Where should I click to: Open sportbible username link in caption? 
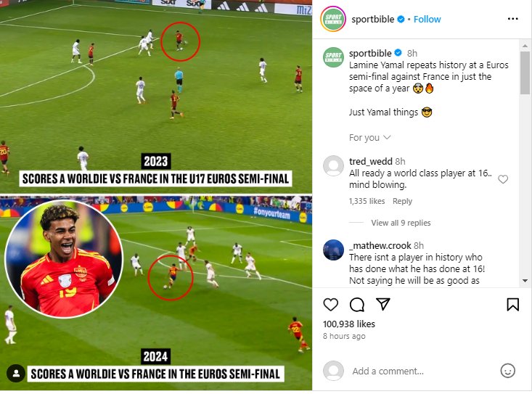pos(370,53)
